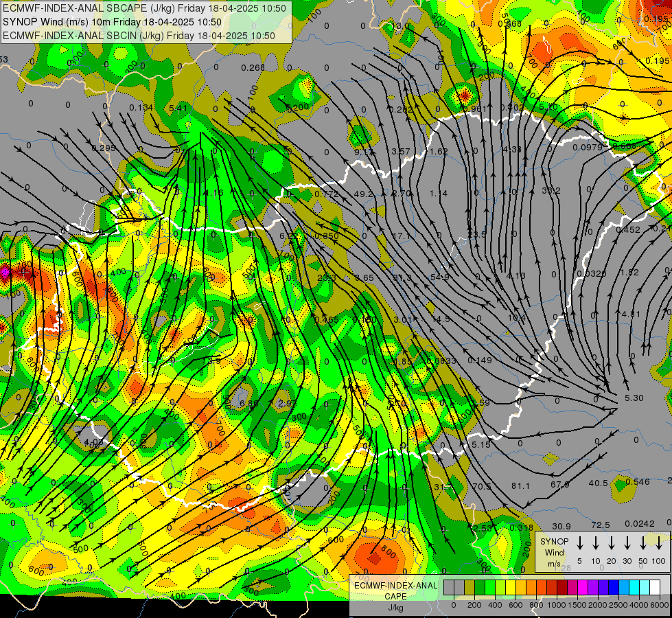
Task: Click the 'SYNOP Wind m/s' legend title
Action: click(554, 552)
